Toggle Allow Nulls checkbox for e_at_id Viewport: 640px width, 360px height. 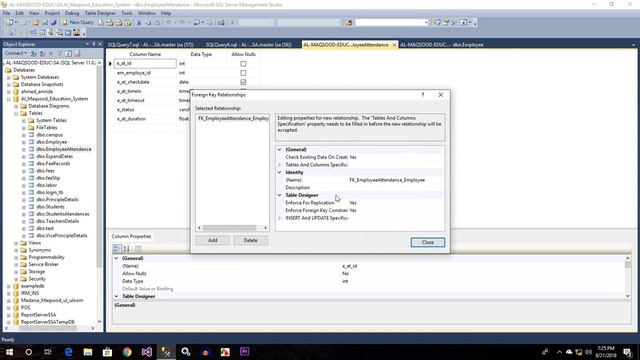point(243,64)
